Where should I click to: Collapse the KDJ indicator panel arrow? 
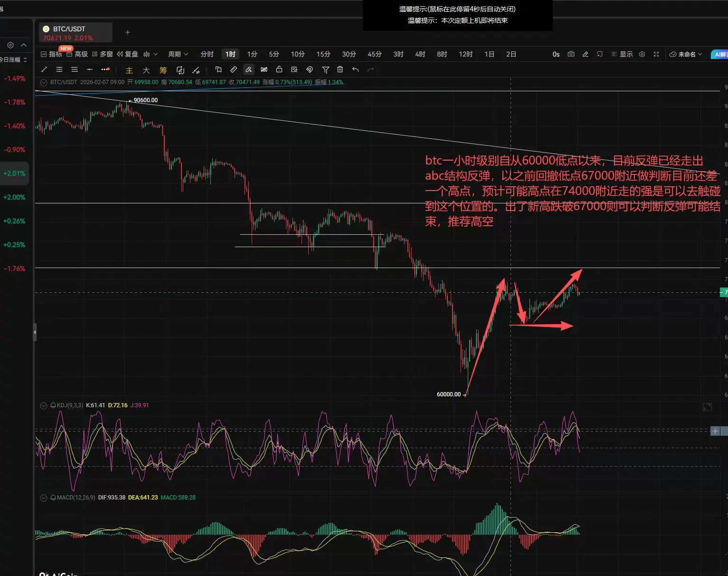[44, 405]
